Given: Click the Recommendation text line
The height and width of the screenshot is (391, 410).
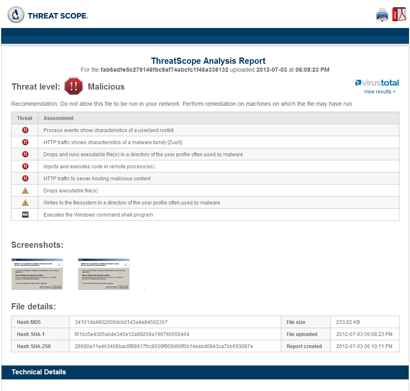Looking at the screenshot, I should pos(182,104).
